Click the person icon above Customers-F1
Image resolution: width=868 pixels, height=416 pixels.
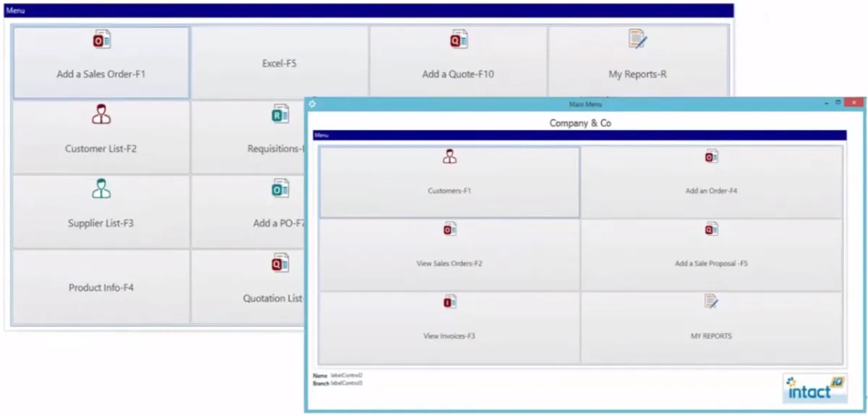[450, 156]
